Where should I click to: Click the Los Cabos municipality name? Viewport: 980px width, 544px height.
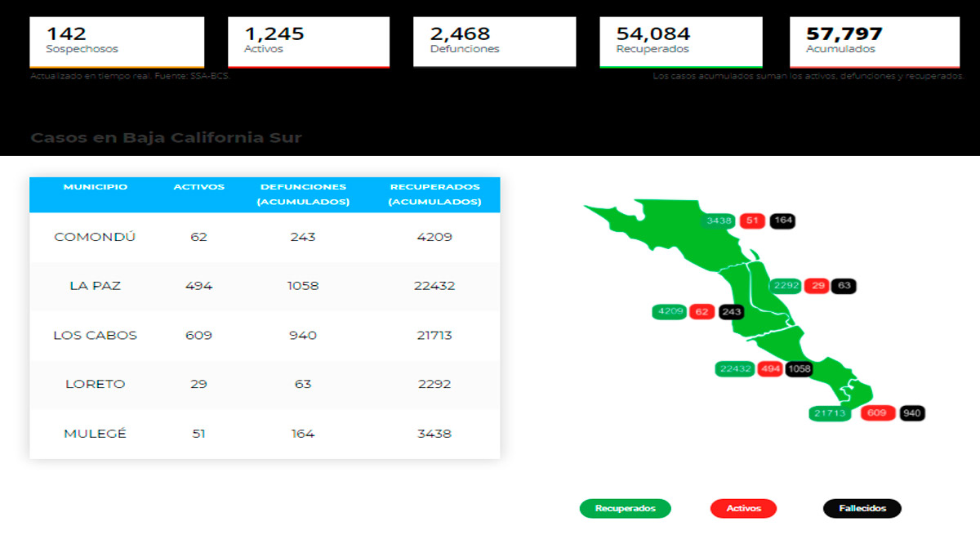coord(95,335)
